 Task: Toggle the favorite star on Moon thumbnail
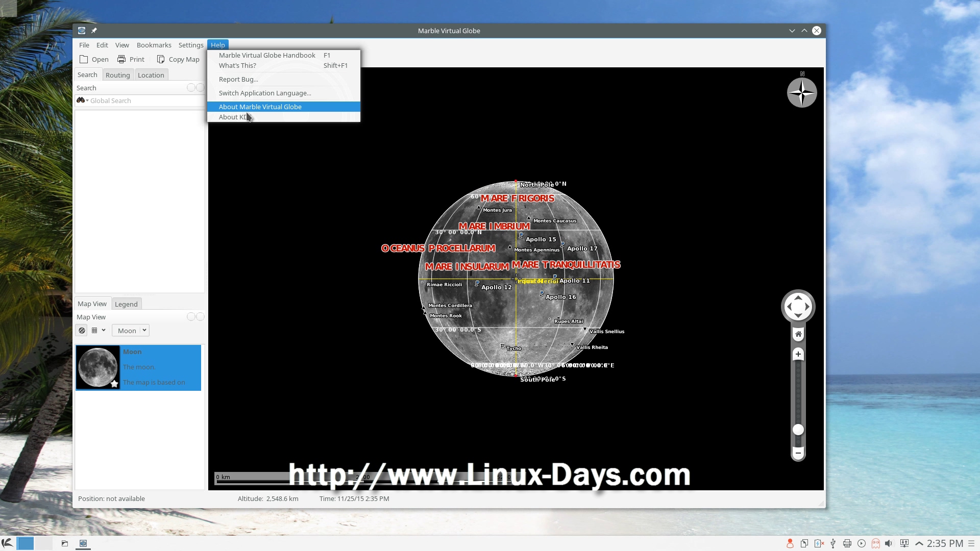[x=114, y=384]
